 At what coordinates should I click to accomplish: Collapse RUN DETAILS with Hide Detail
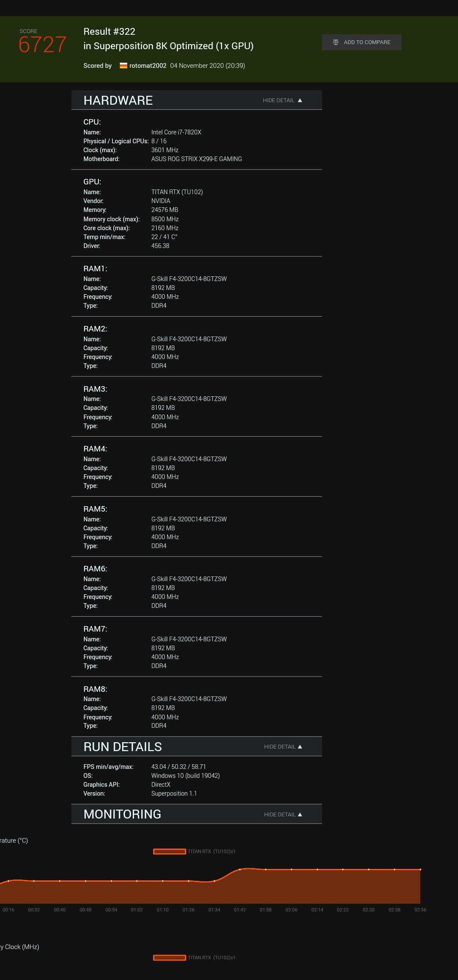283,747
